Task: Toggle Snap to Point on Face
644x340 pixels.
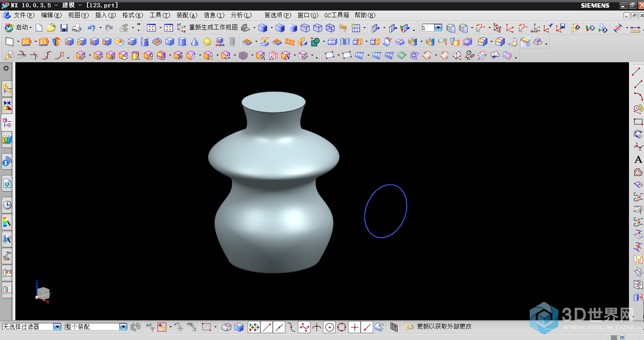Action: click(x=379, y=327)
